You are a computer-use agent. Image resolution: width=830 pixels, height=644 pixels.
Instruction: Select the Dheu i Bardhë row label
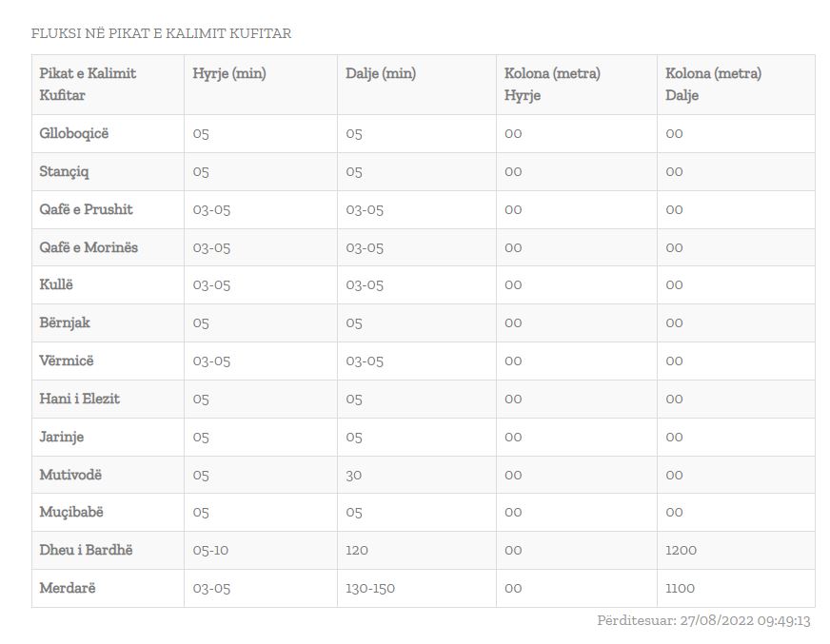point(86,550)
